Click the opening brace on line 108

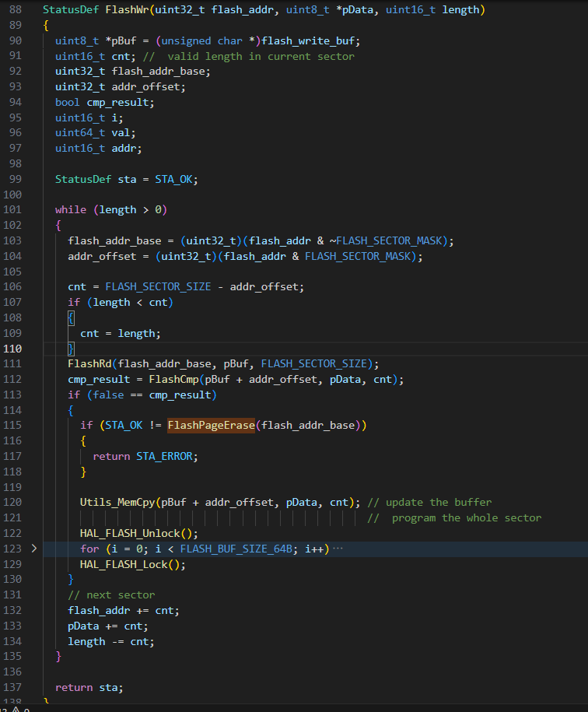[71, 317]
